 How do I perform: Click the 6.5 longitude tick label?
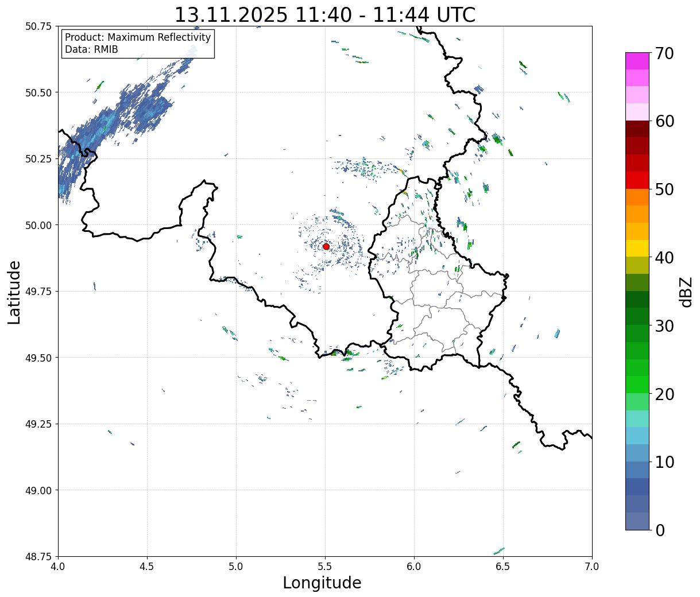coord(503,567)
